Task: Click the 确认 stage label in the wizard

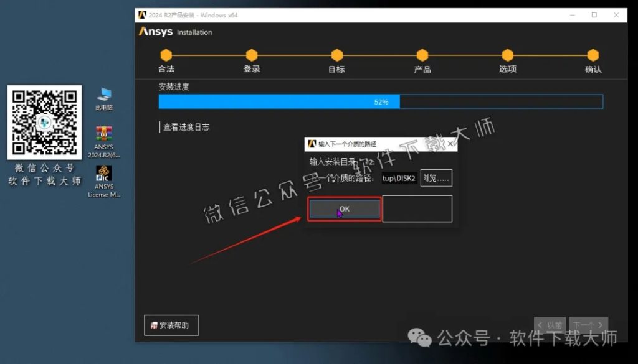Action: (x=592, y=68)
